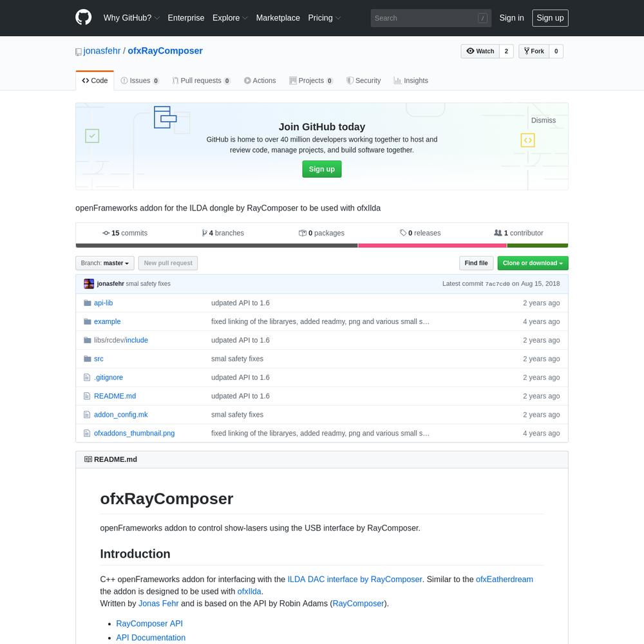644x644 pixels.
Task: Click the slash shortcut icon in search box
Action: pyautogui.click(x=482, y=18)
